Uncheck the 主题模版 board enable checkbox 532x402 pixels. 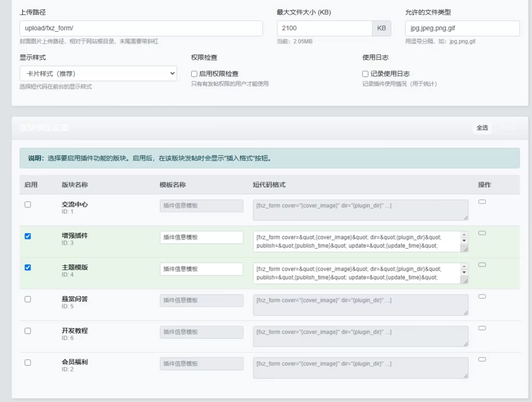pyautogui.click(x=28, y=267)
